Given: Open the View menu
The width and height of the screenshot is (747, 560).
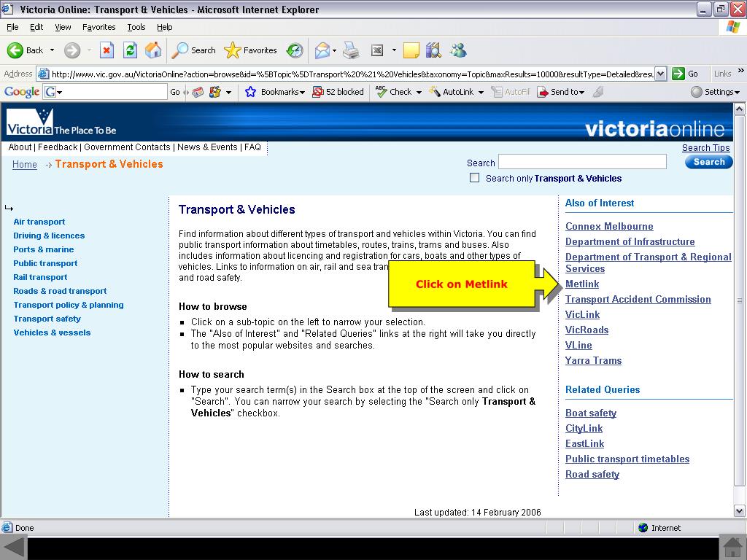Looking at the screenshot, I should click(63, 27).
